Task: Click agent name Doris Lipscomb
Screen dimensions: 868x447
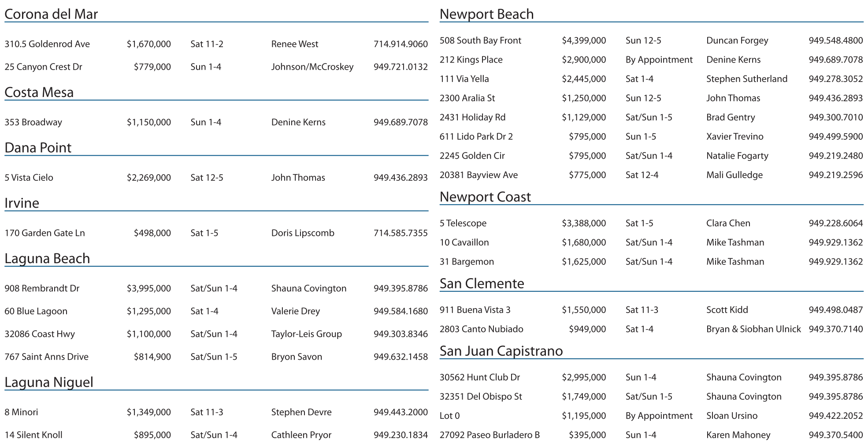Action: click(302, 233)
